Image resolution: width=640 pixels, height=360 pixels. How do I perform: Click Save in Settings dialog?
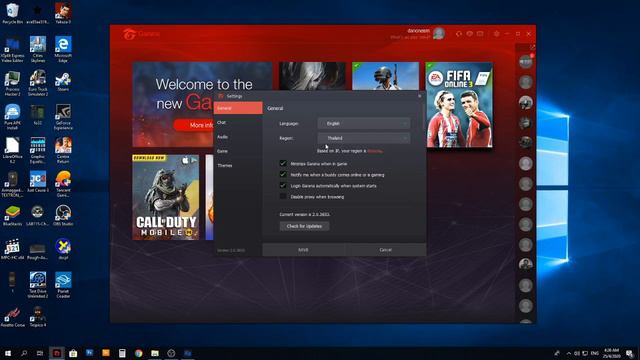[303, 250]
